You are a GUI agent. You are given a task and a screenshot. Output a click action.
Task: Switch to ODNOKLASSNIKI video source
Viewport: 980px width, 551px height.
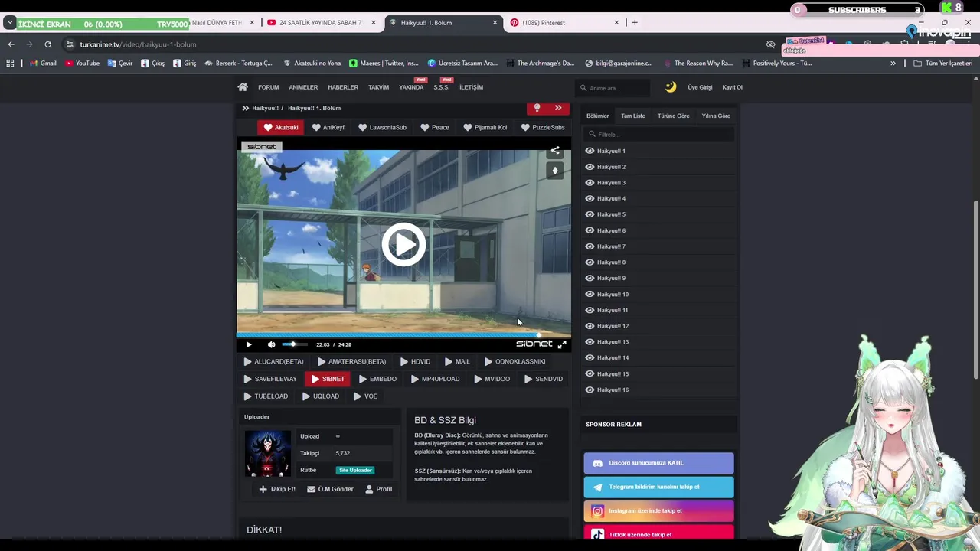tap(514, 361)
